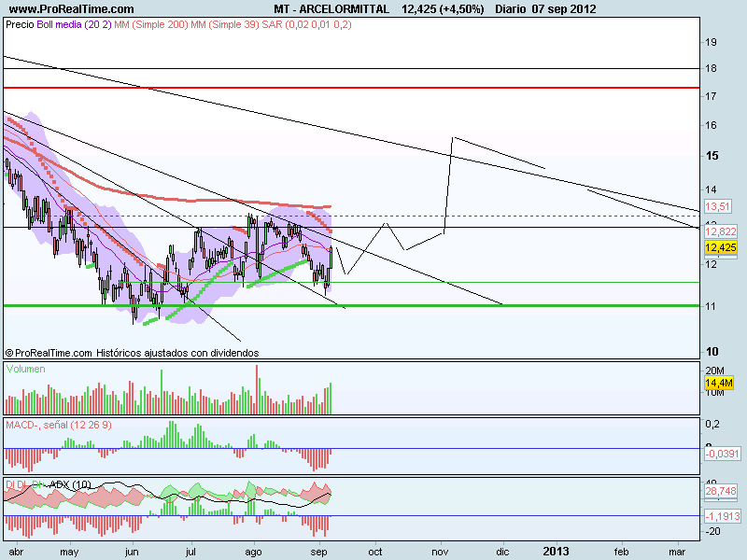
Task: Click the nov month on time axis
Action: [440, 552]
